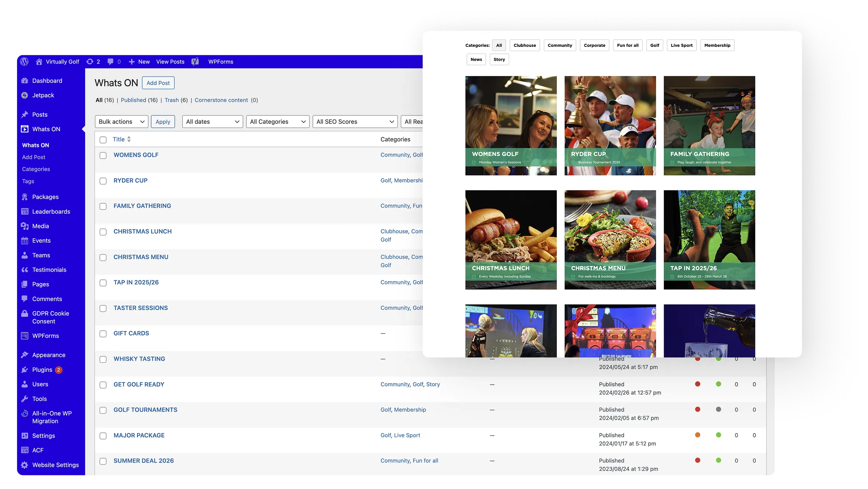Viewport: 868px width, 489px height.
Task: Click the WordPress logo icon
Action: 25,62
